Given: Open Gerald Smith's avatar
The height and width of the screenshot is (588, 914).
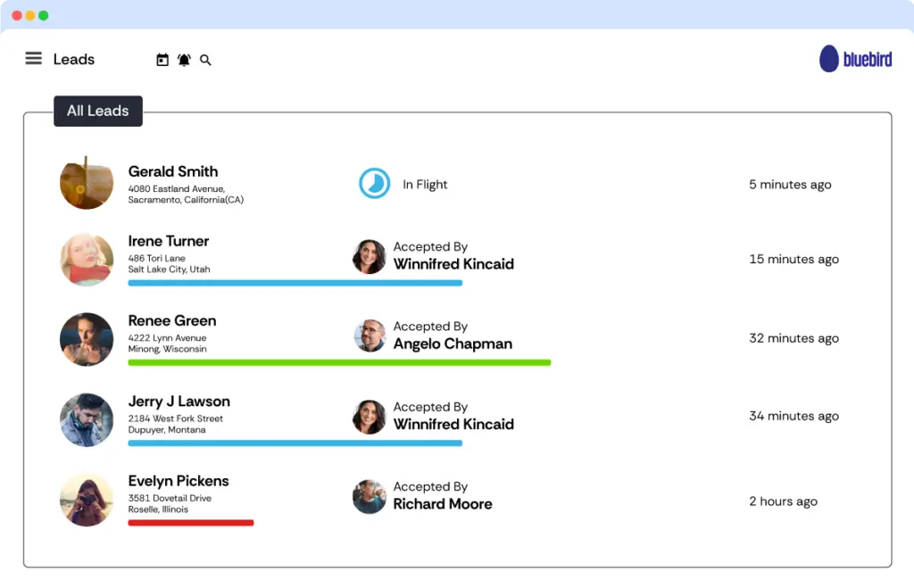Looking at the screenshot, I should tap(87, 182).
